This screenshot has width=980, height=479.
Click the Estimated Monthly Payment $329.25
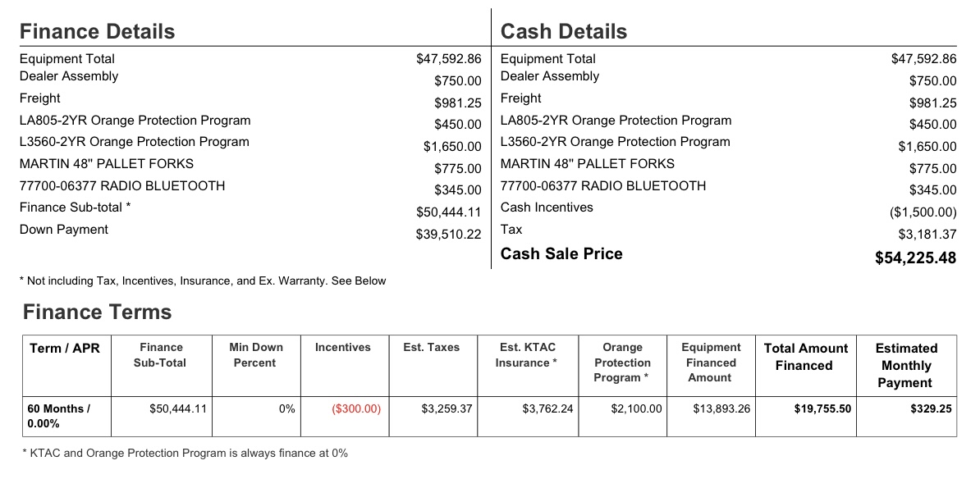click(932, 409)
